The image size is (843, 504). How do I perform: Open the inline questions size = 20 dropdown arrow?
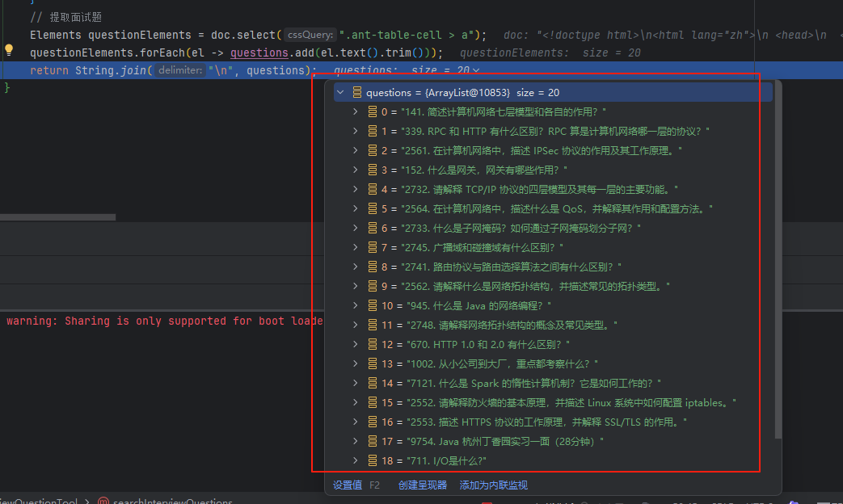(476, 70)
